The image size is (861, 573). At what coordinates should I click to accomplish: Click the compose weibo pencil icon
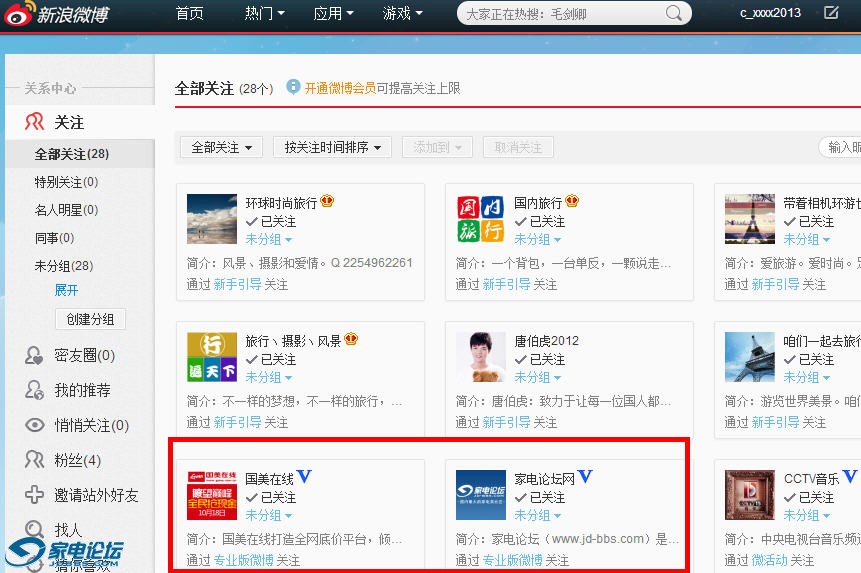point(831,13)
